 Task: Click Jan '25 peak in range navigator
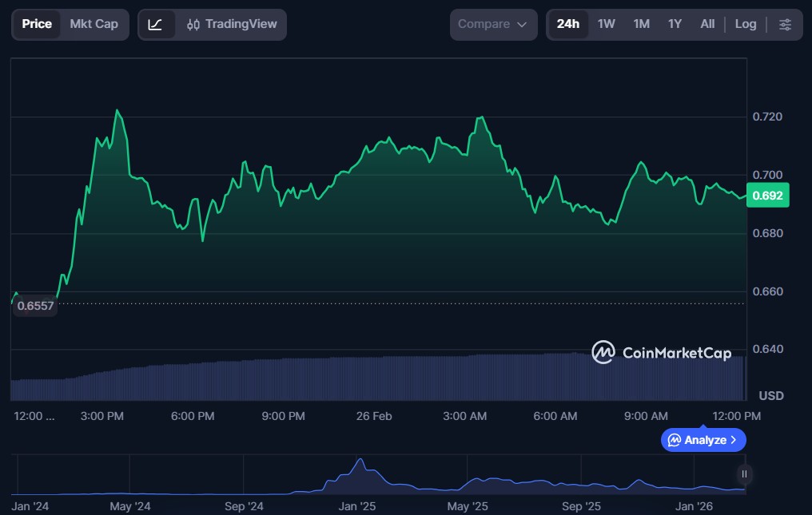pos(360,462)
